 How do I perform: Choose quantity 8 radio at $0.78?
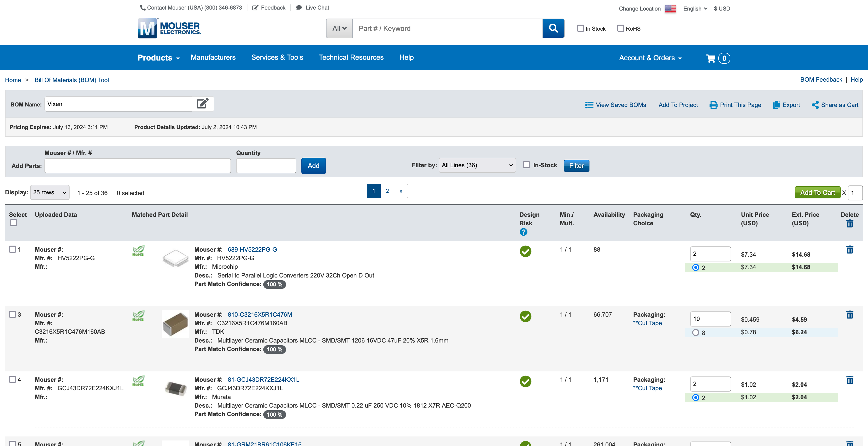(x=695, y=332)
